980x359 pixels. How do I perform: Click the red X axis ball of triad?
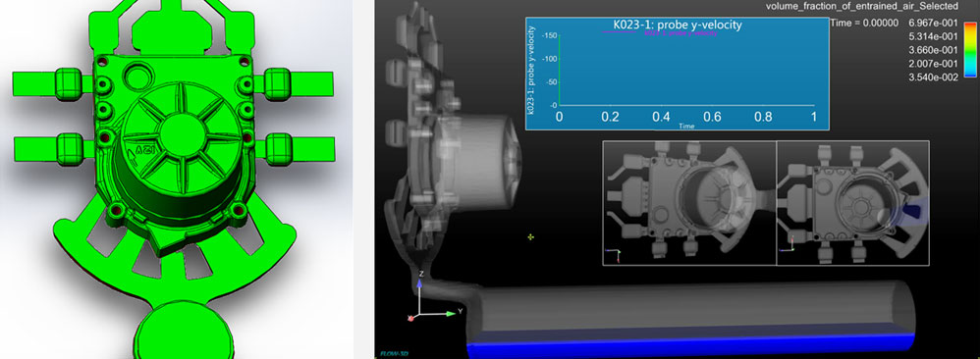411,318
